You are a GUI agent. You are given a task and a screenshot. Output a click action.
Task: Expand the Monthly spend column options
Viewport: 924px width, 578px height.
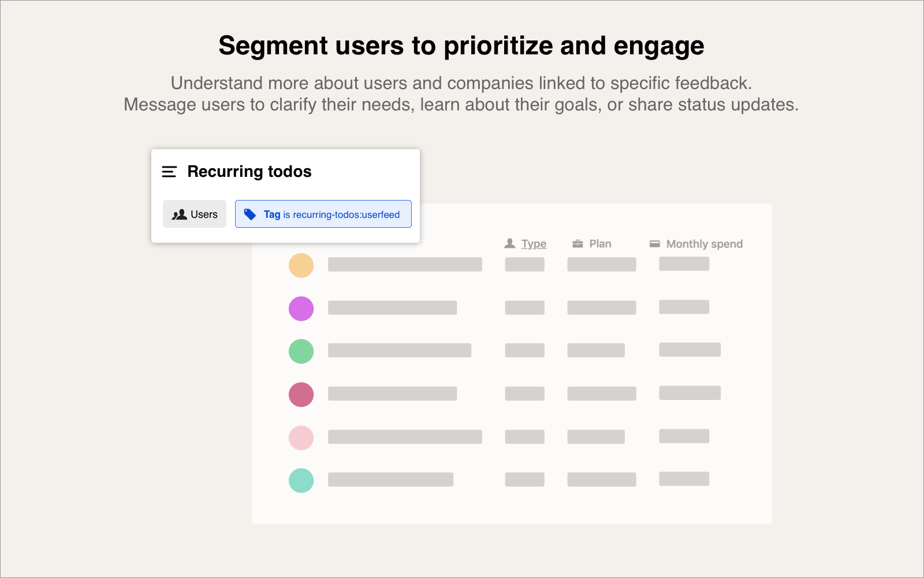704,243
